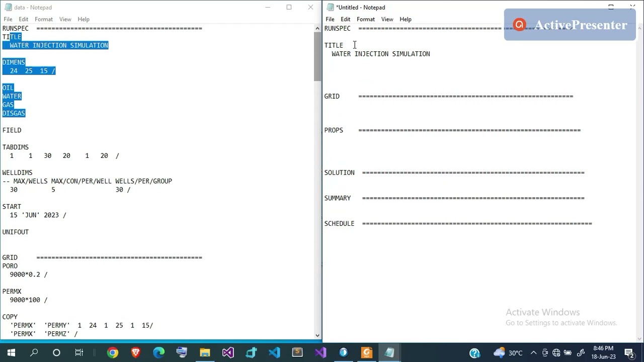
Task: Click the scroll down arrow in data Notepad
Action: pos(317,335)
